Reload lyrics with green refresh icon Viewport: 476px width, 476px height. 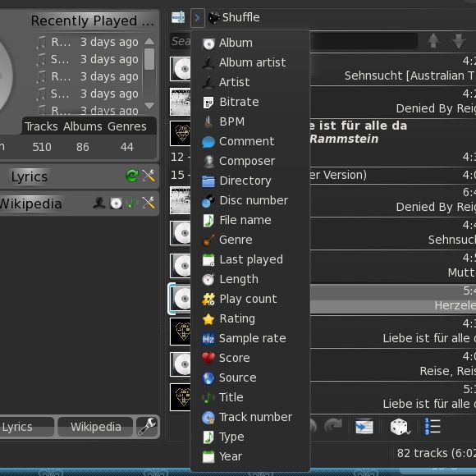[x=132, y=176]
